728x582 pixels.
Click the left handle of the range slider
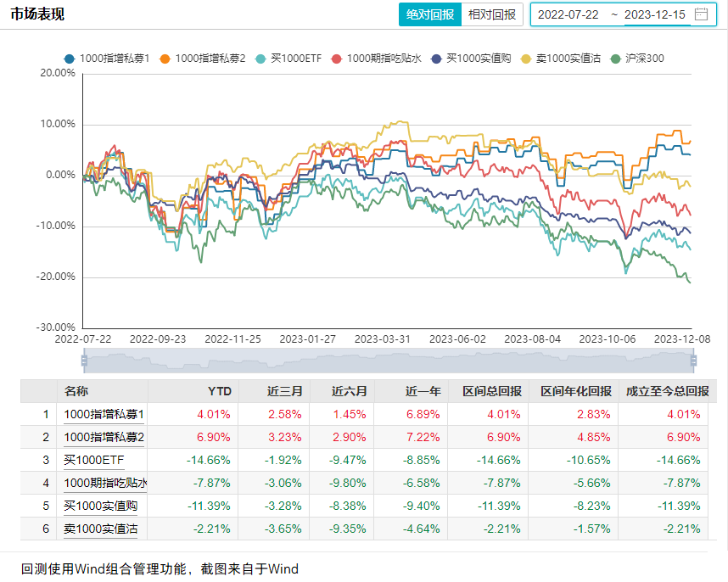click(84, 361)
